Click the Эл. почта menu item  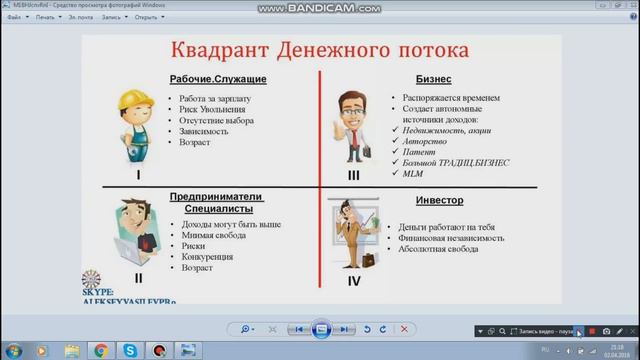pyautogui.click(x=80, y=17)
